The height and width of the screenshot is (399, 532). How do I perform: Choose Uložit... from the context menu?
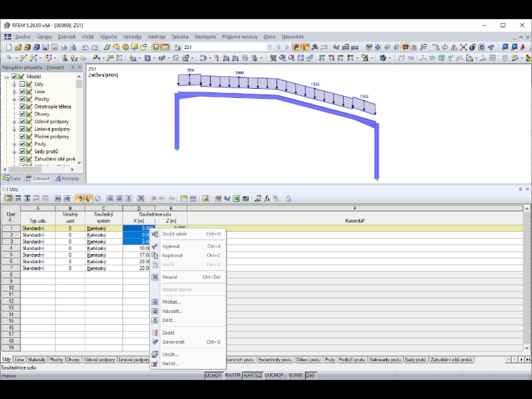coord(188,354)
